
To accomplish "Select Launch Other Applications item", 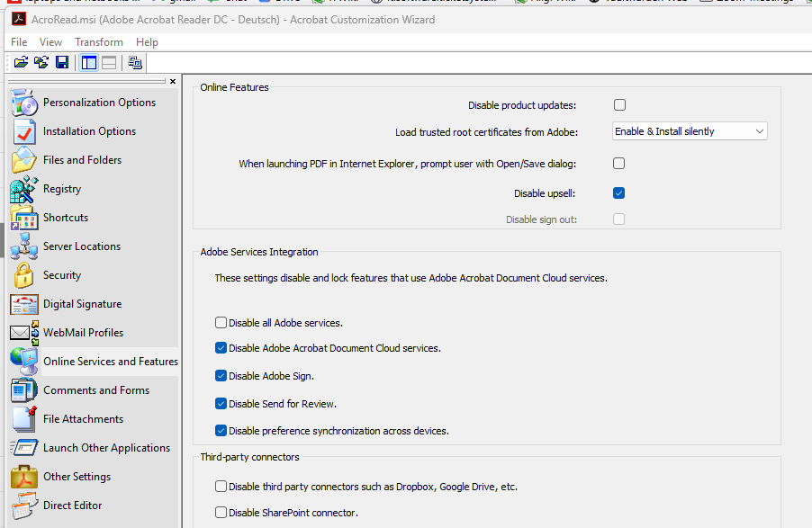I will (106, 448).
